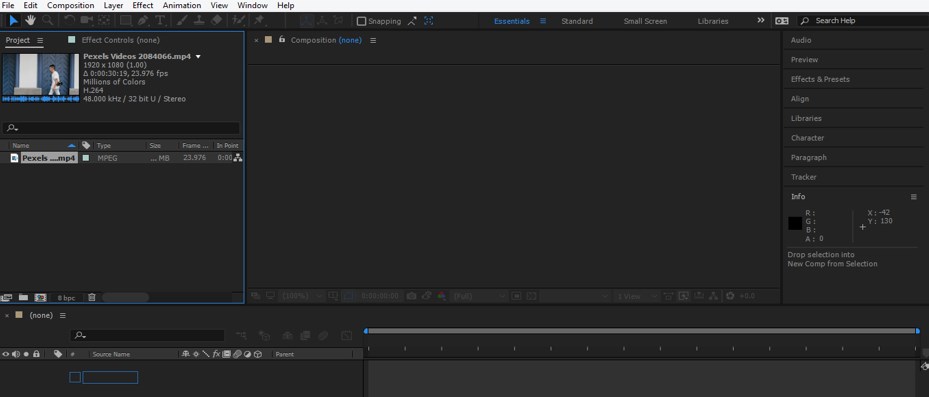
Task: Open the Info panel menu
Action: 914,197
